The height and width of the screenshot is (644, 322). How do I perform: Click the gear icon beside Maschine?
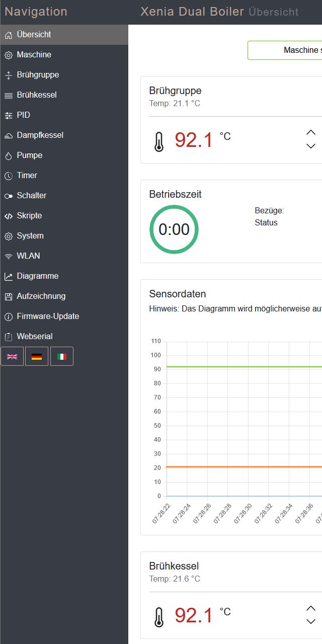(x=8, y=55)
